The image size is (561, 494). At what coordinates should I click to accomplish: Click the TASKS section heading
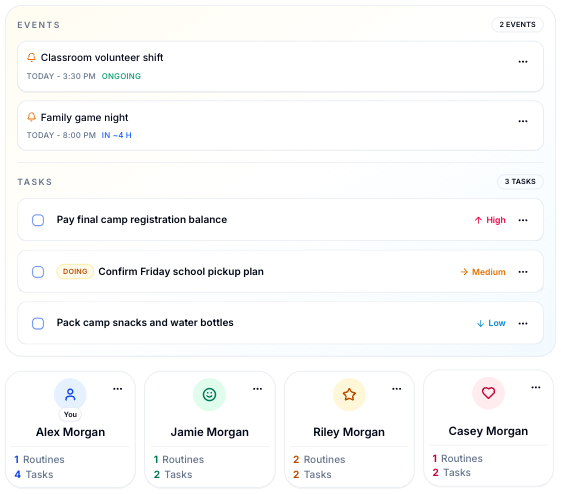point(35,182)
